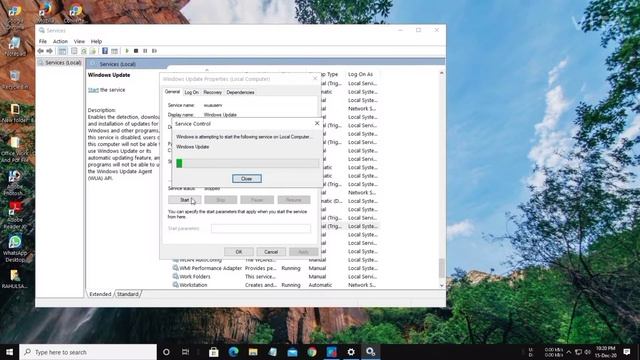Click the Log On As column header

point(362,74)
